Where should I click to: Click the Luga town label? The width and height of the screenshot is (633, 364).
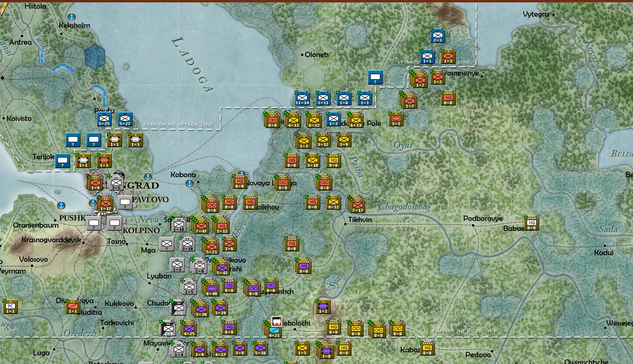(x=41, y=353)
